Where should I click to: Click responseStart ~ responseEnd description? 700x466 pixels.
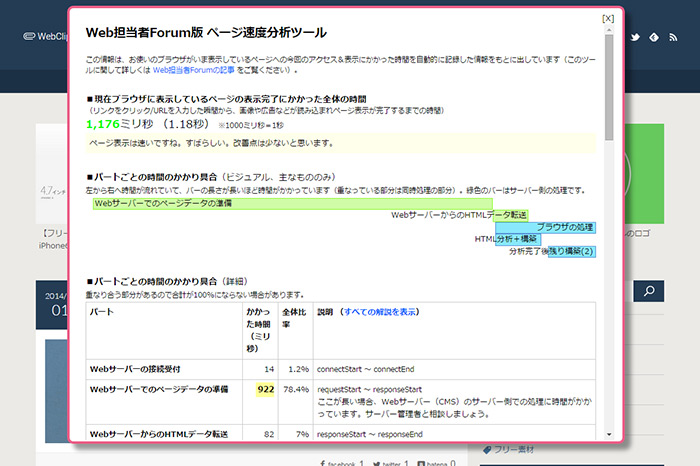point(370,434)
